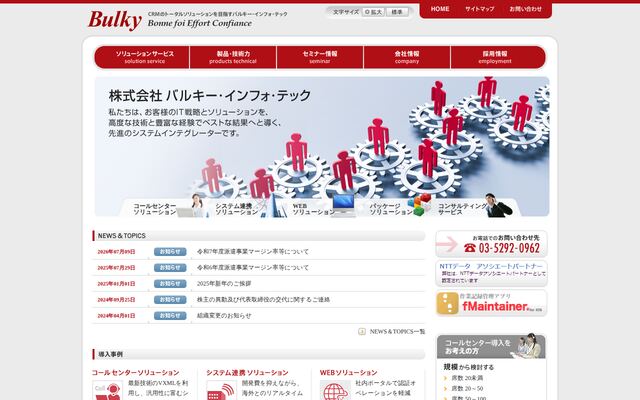Open the 席数 20未満 link

(x=467, y=378)
